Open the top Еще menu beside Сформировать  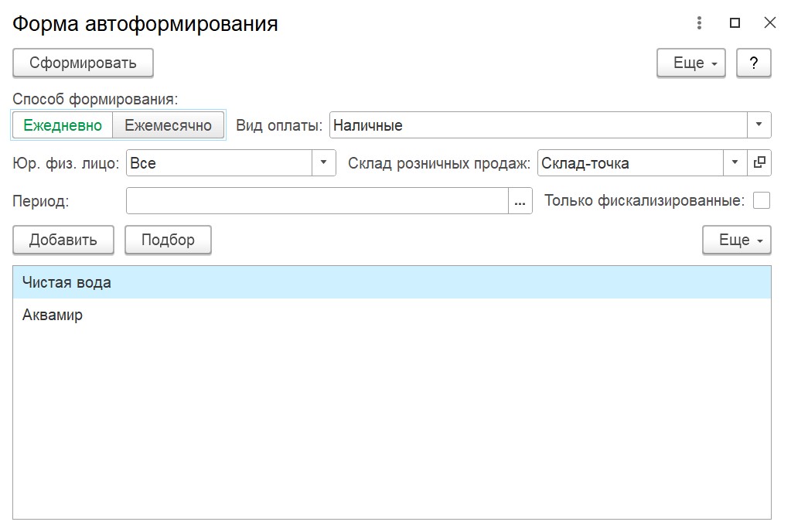point(690,63)
